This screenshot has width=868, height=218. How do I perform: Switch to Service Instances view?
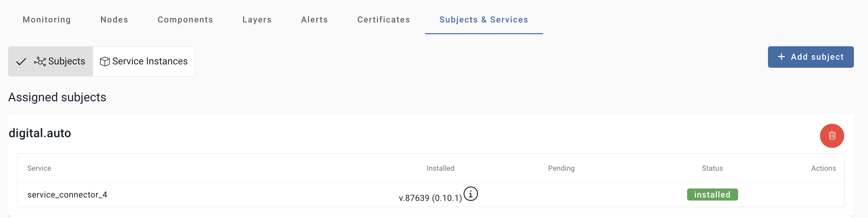click(x=144, y=61)
